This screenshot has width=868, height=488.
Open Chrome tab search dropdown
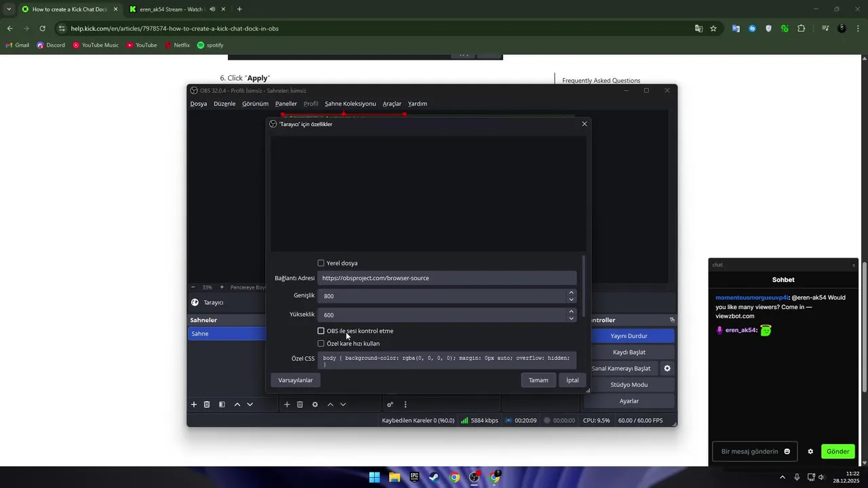coord(9,9)
